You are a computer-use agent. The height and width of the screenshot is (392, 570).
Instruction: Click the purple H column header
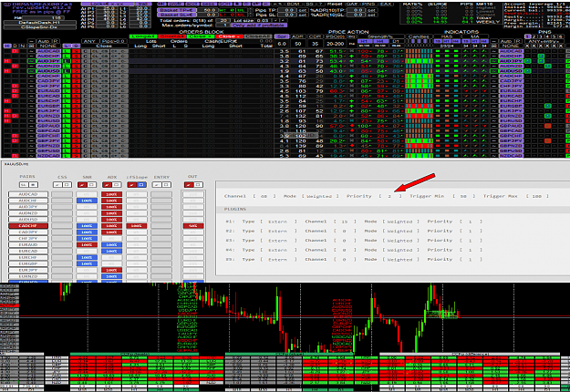[7, 46]
